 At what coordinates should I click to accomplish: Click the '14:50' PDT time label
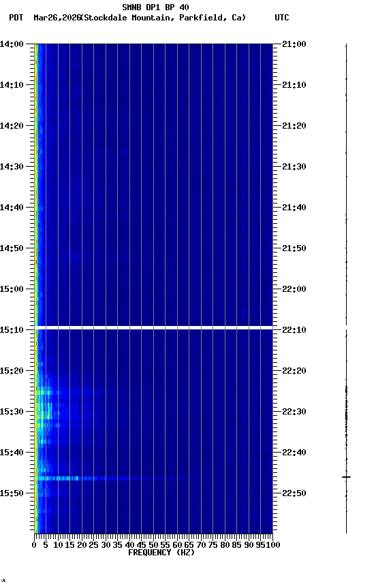click(12, 248)
